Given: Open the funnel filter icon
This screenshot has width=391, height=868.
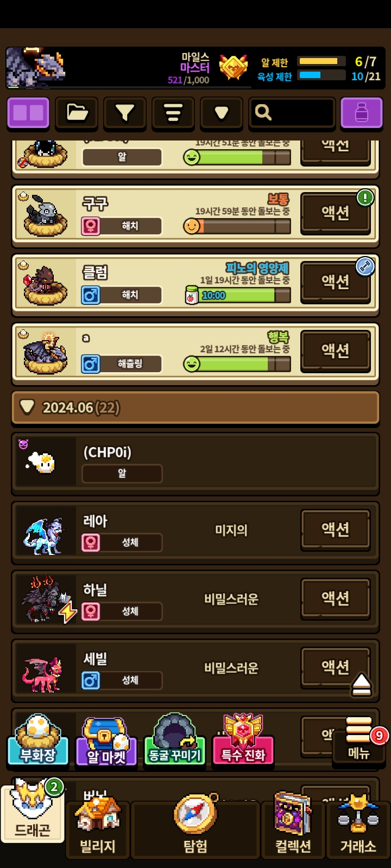Looking at the screenshot, I should tap(125, 113).
